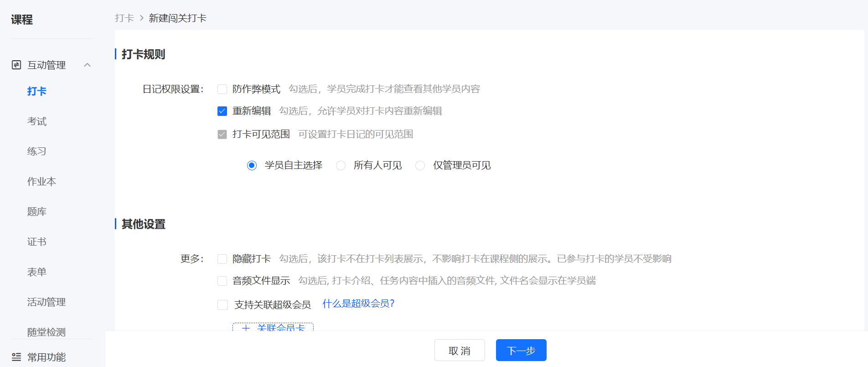The image size is (868, 367).
Task: Go back via 打卡 breadcrumb link
Action: tap(124, 18)
